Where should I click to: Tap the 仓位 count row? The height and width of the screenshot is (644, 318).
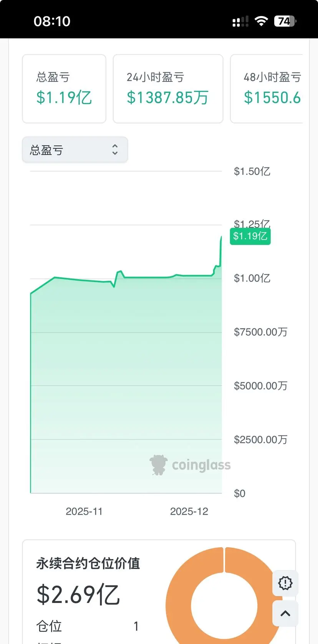[x=88, y=626]
